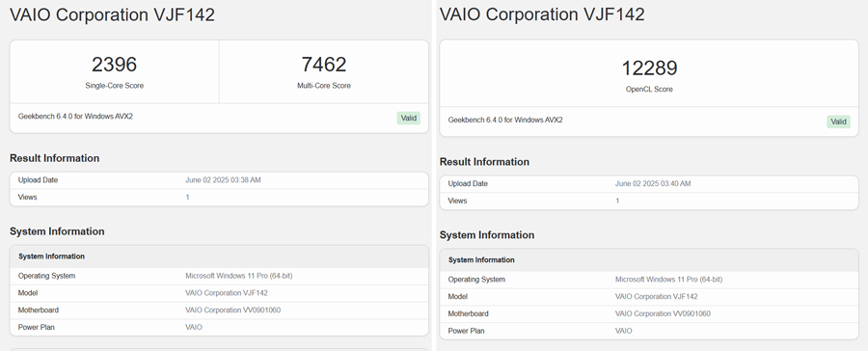The width and height of the screenshot is (868, 351).
Task: Click the Model label in the left panel
Action: click(28, 293)
